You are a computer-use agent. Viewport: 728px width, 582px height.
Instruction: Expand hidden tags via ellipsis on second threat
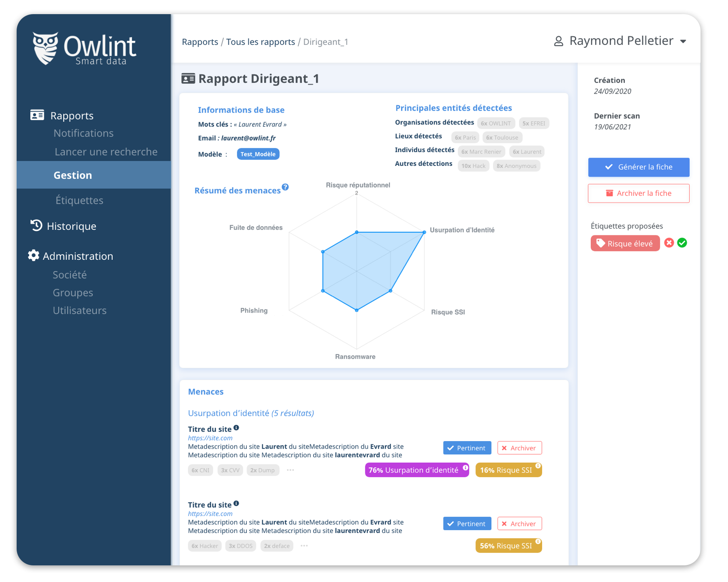(304, 545)
